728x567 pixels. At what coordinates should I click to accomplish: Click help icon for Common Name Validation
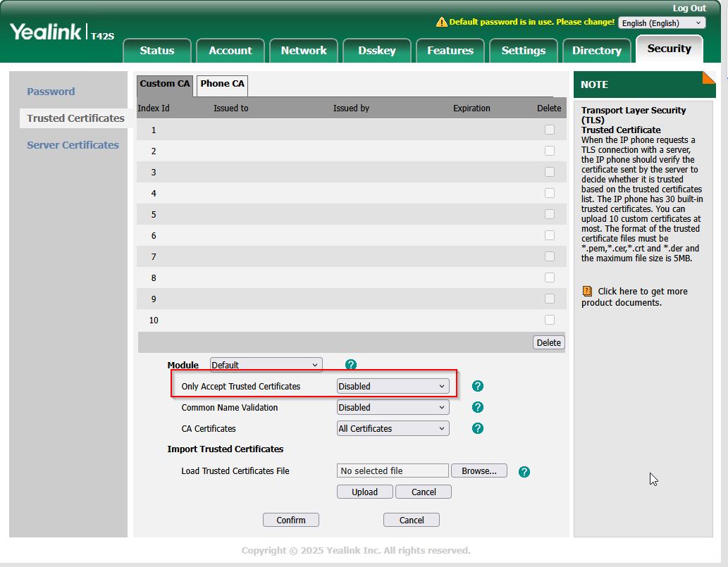[x=478, y=407]
